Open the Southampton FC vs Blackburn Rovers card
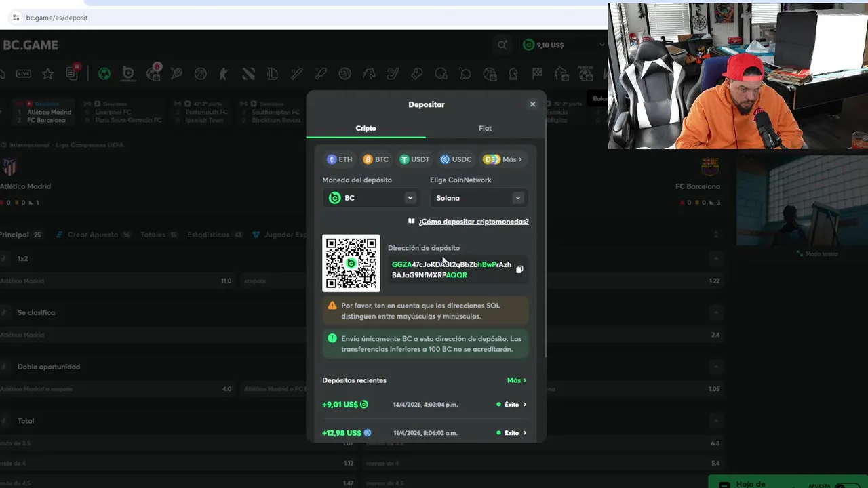 pos(271,112)
